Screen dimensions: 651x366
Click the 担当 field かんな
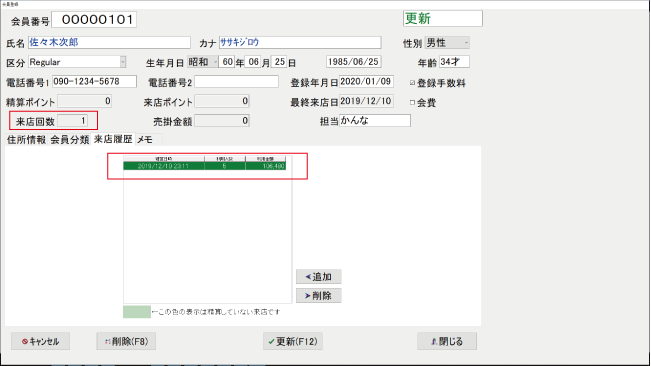375,120
